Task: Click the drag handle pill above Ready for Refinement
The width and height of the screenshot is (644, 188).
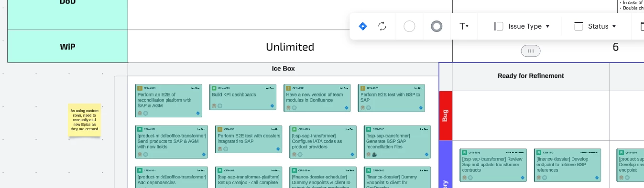Action: tap(531, 51)
